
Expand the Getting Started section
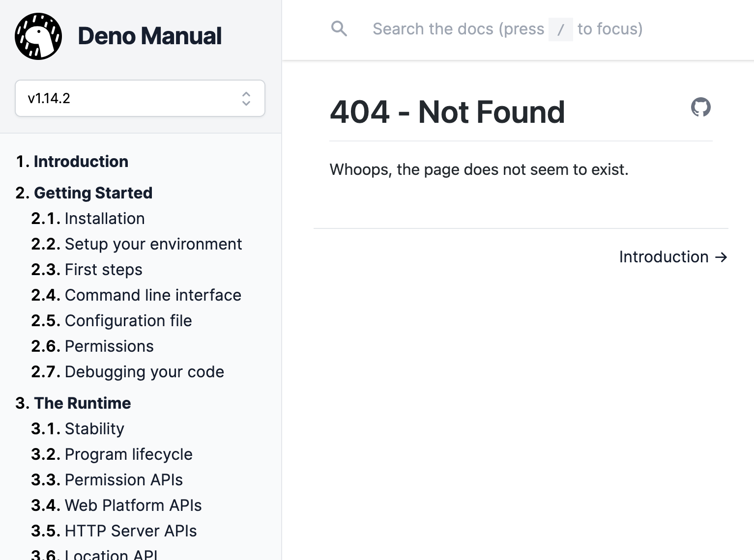(x=93, y=193)
